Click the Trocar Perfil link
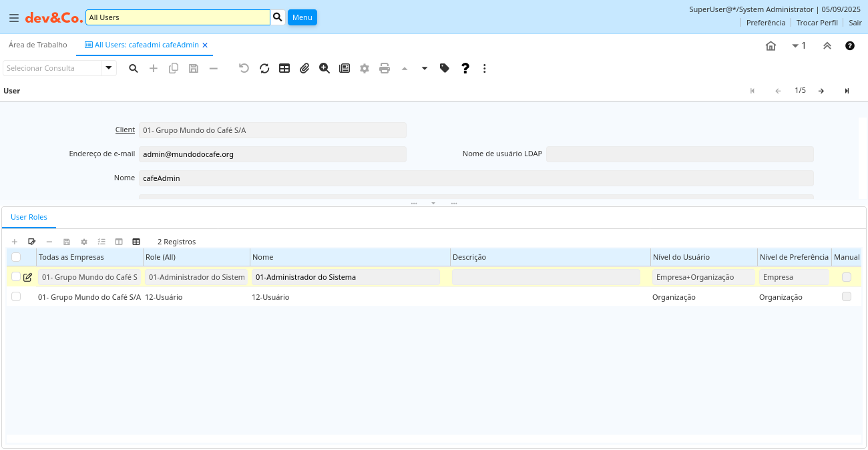This screenshot has height=450, width=868. (817, 23)
